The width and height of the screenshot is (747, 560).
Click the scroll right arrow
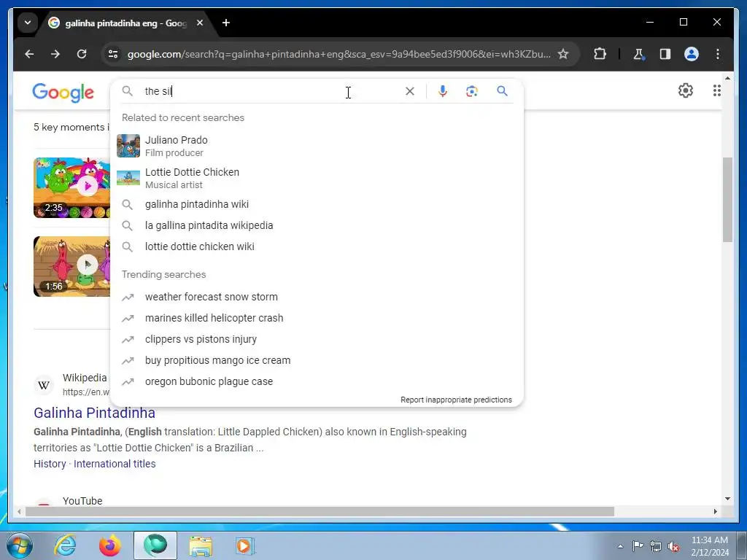coord(715,511)
